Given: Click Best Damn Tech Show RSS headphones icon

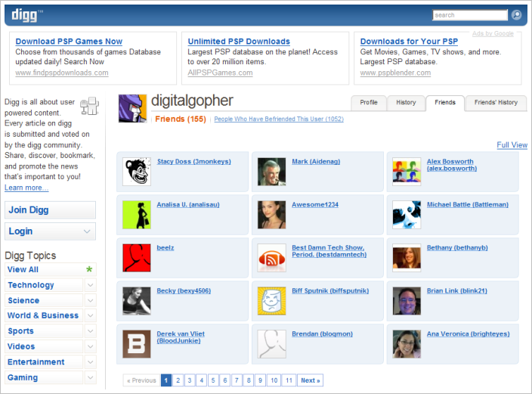Looking at the screenshot, I should (271, 258).
